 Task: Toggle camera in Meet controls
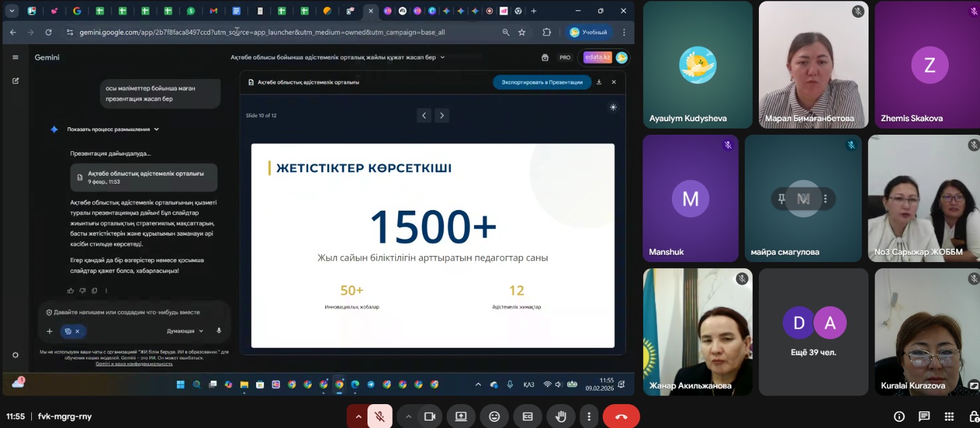point(430,416)
